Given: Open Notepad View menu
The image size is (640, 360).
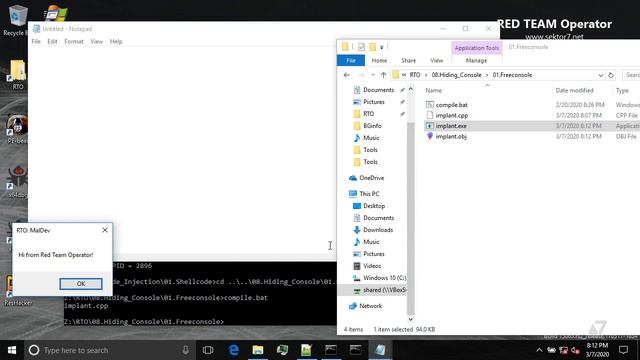Looking at the screenshot, I should 96,42.
